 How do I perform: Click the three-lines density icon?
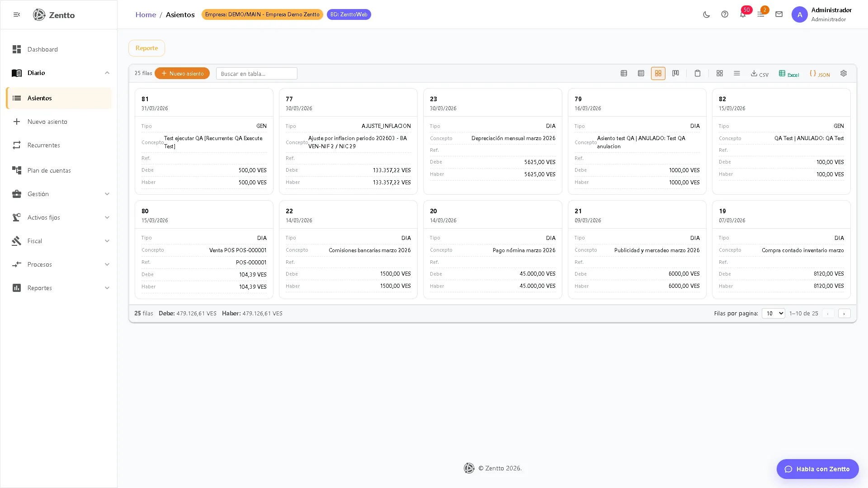pos(737,73)
